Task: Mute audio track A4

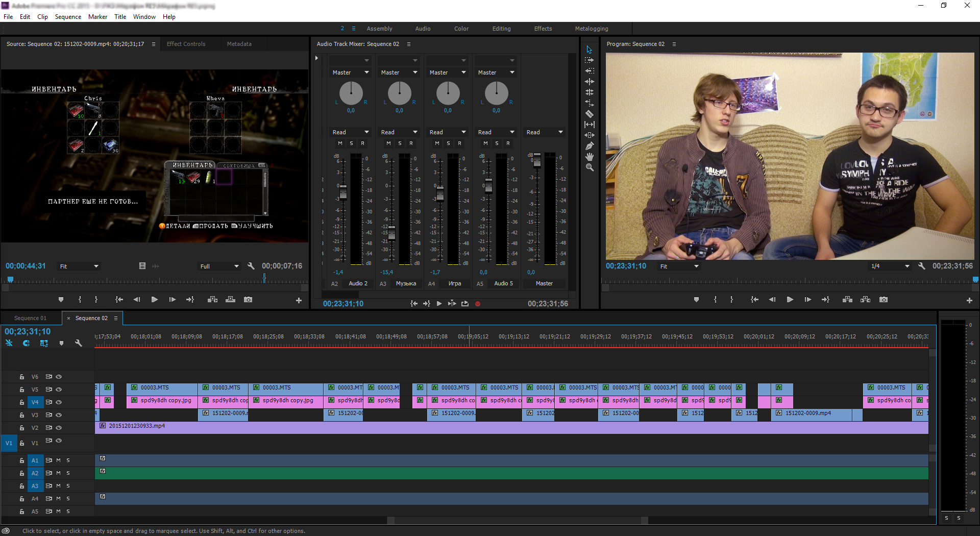Action: [58, 499]
